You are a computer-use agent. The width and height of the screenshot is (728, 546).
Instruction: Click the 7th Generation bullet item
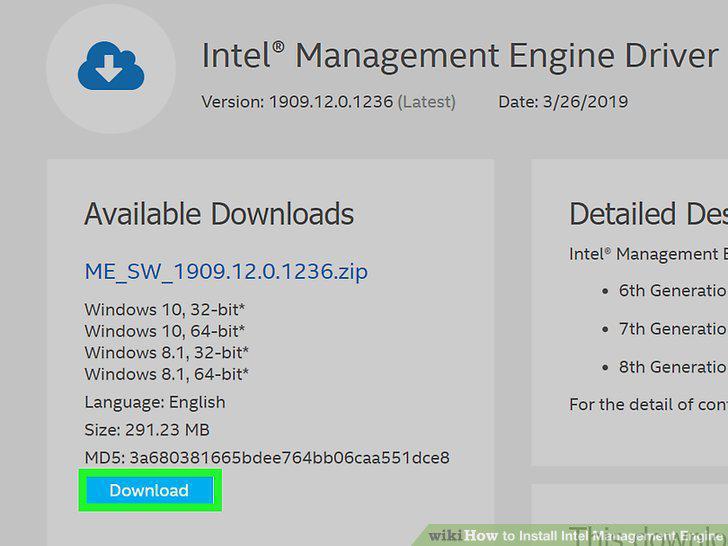click(673, 329)
